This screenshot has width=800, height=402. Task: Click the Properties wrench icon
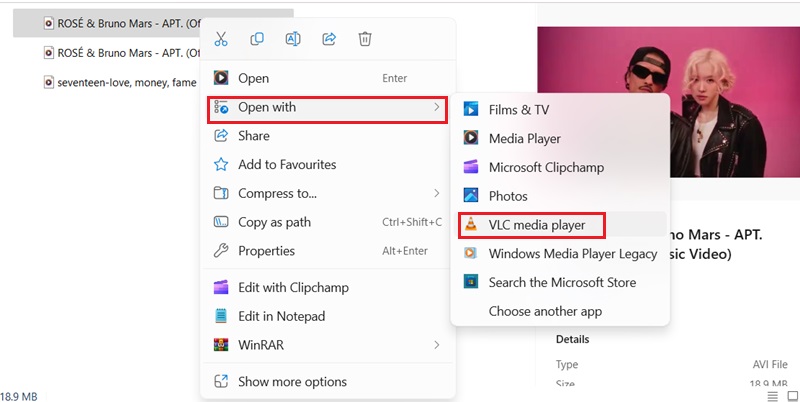(x=221, y=250)
